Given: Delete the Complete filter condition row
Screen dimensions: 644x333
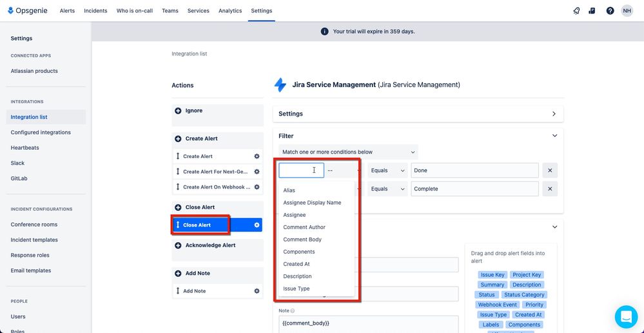Looking at the screenshot, I should pos(550,188).
